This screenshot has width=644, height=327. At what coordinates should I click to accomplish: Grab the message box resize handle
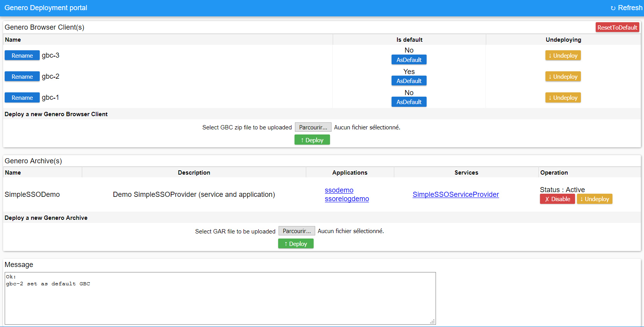432,322
